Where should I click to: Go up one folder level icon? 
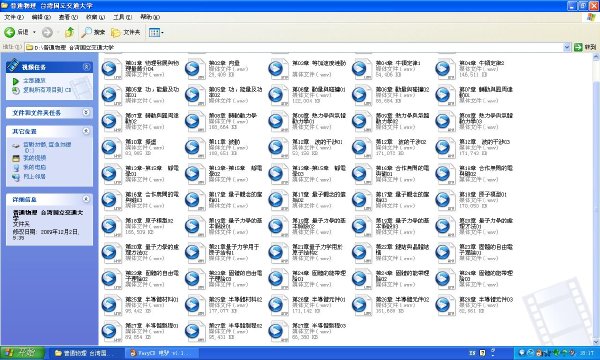click(x=69, y=32)
